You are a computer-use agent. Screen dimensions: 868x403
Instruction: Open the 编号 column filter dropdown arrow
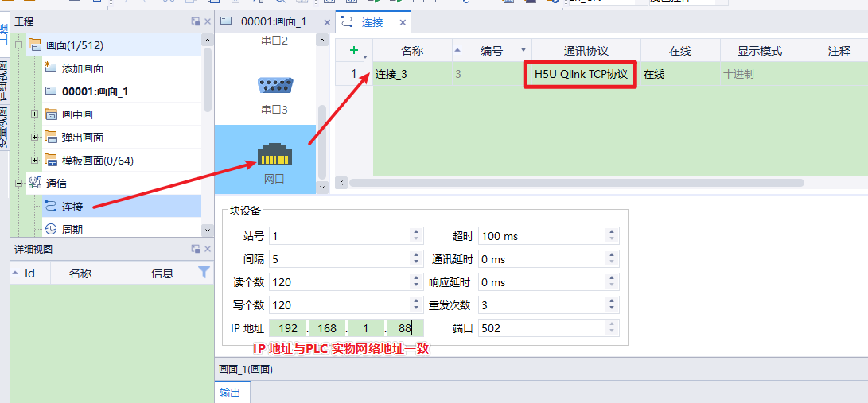pyautogui.click(x=524, y=50)
